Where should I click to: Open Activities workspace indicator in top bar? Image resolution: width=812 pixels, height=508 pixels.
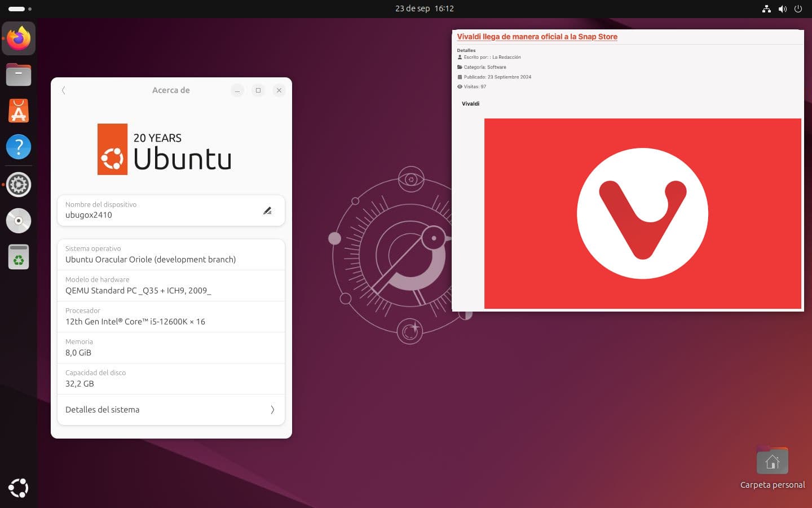20,8
